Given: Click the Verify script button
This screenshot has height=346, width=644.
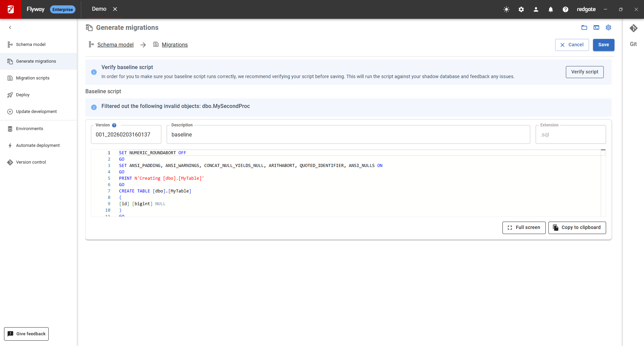Looking at the screenshot, I should coord(585,72).
